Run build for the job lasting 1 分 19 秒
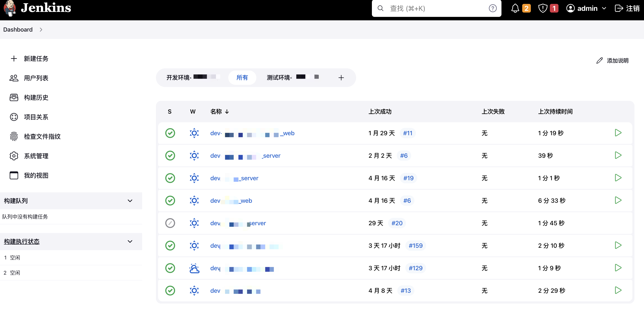This screenshot has width=644, height=312. (618, 133)
